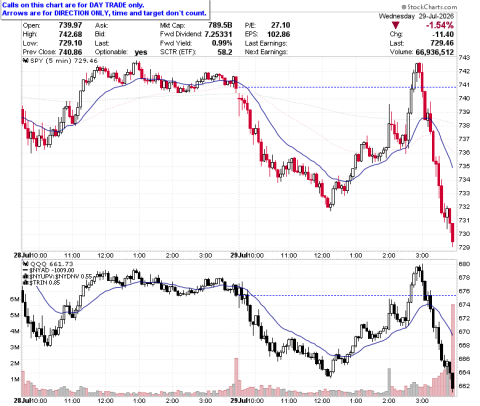Click the date Wednesday 29-Jul-2026
The width and height of the screenshot is (480, 406).
(x=416, y=16)
